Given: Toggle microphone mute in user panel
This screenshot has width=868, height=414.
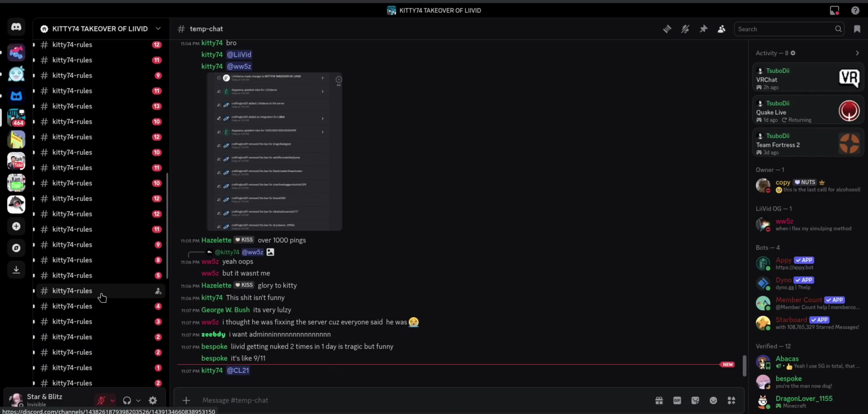Looking at the screenshot, I should coord(101,400).
